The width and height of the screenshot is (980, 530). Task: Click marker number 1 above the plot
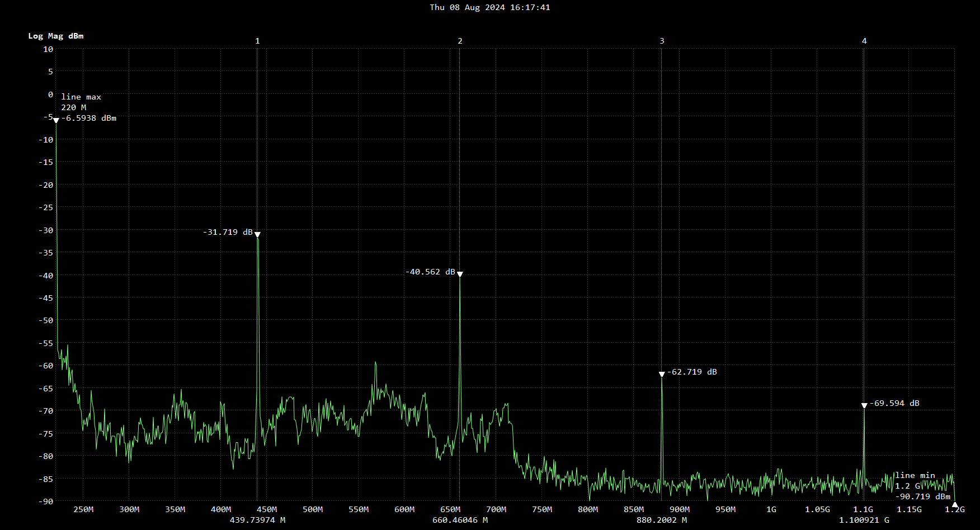[257, 41]
